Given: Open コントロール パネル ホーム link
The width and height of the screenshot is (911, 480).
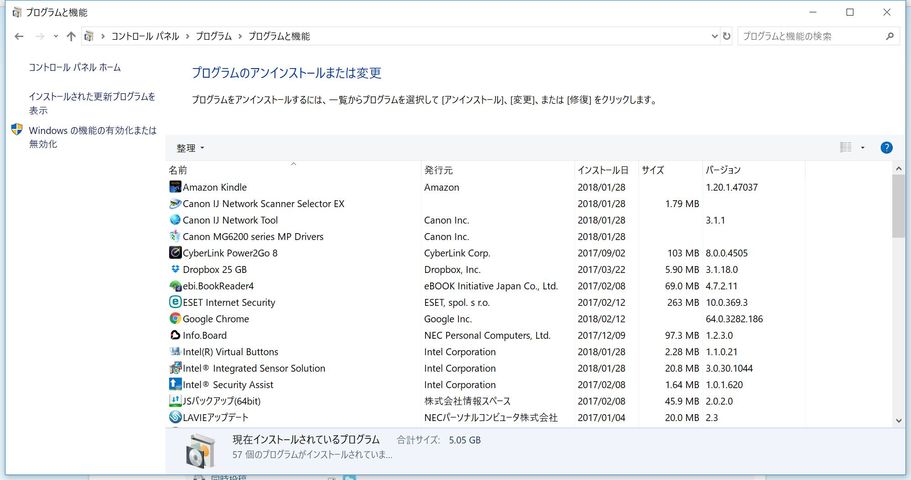Looking at the screenshot, I should (75, 67).
